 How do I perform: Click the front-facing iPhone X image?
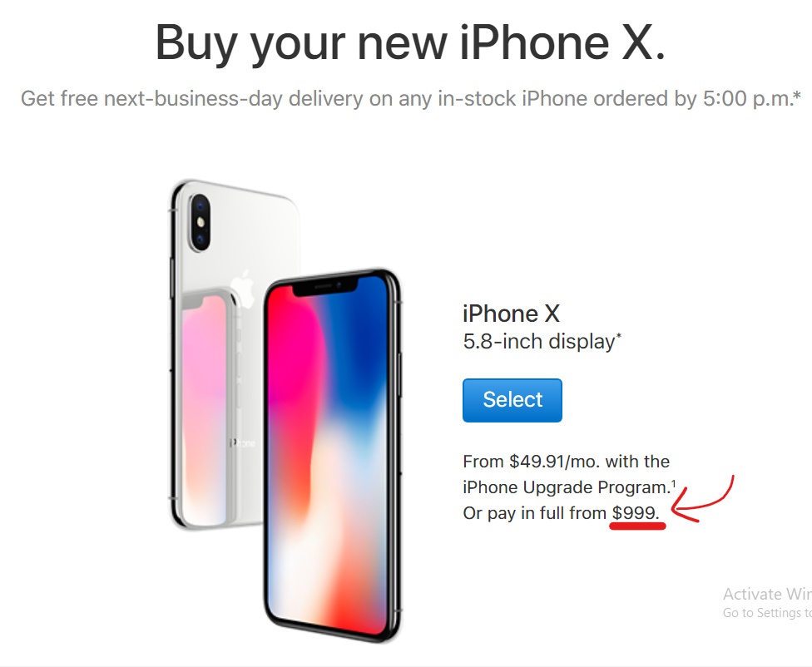[x=333, y=456]
